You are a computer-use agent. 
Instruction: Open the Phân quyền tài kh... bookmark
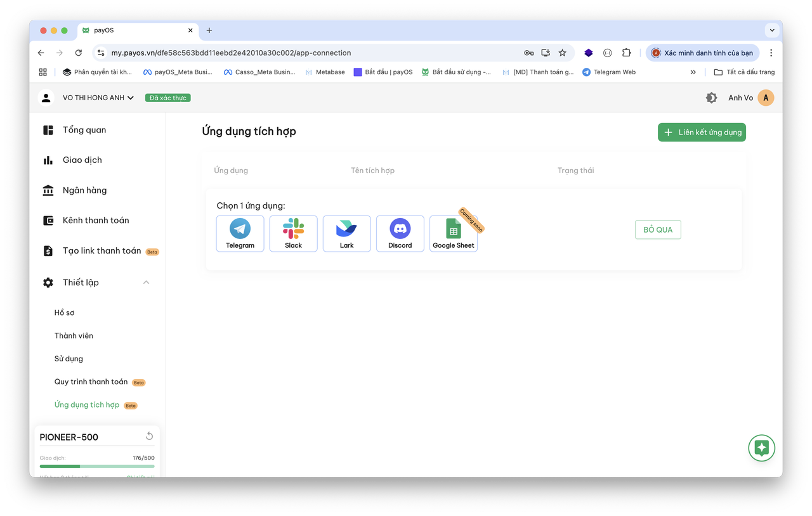pyautogui.click(x=97, y=72)
